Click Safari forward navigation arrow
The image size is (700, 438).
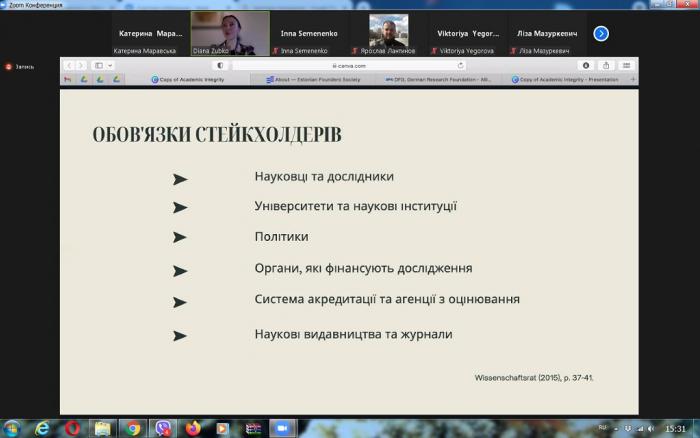click(x=81, y=65)
